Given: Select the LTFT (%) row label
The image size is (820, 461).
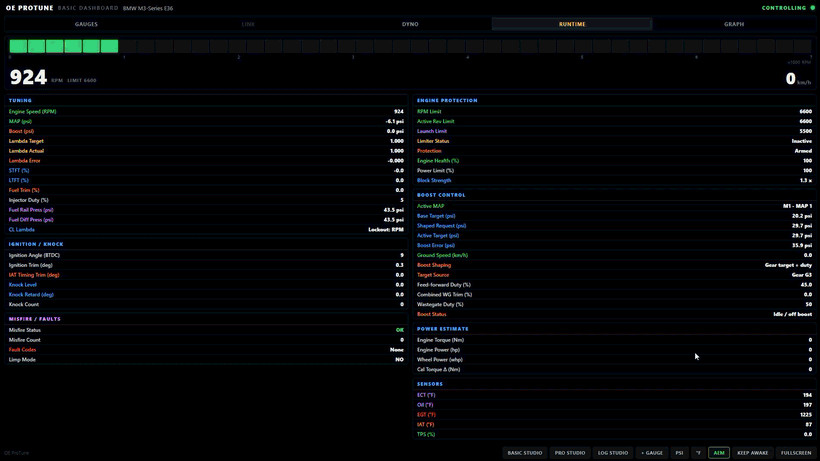Looking at the screenshot, I should [19, 180].
